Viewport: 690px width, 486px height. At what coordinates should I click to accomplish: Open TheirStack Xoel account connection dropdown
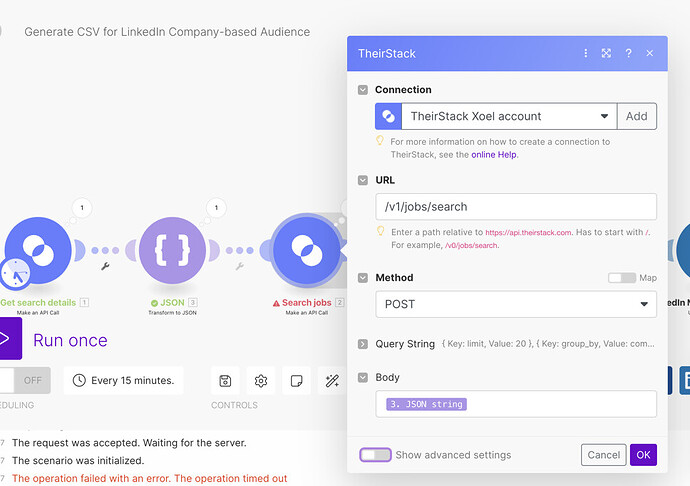click(509, 116)
